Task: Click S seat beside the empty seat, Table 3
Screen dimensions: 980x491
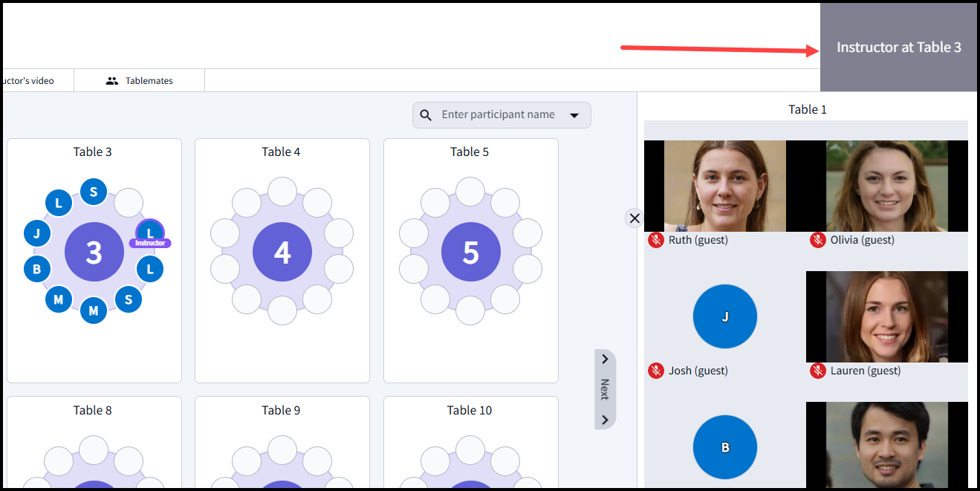Action: 94,192
